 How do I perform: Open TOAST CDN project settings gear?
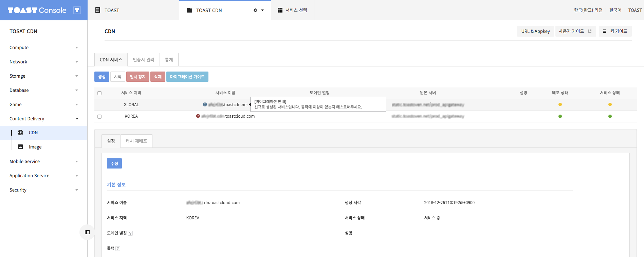[x=255, y=10]
